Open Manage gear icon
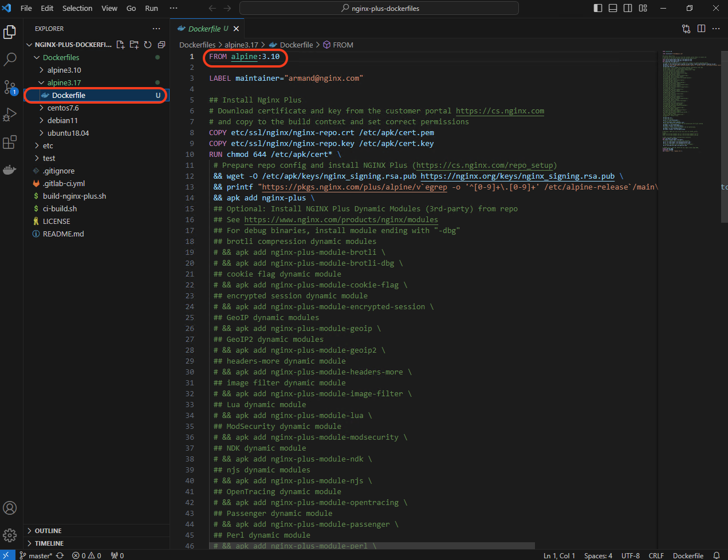 pyautogui.click(x=10, y=535)
